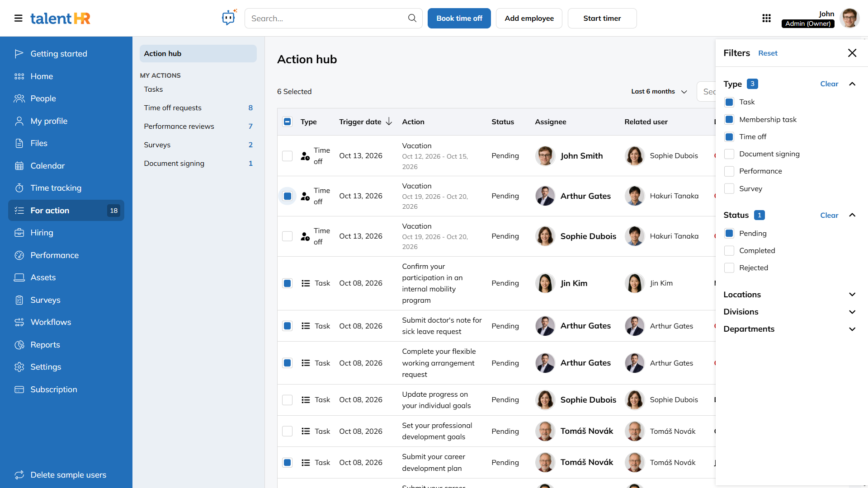Check the Completed status filter

(x=729, y=251)
